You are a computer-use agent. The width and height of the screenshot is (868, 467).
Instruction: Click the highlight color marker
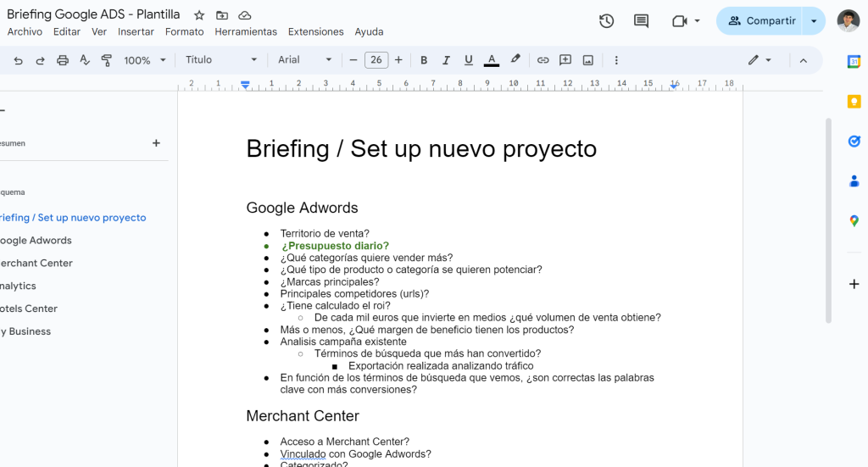(x=515, y=60)
